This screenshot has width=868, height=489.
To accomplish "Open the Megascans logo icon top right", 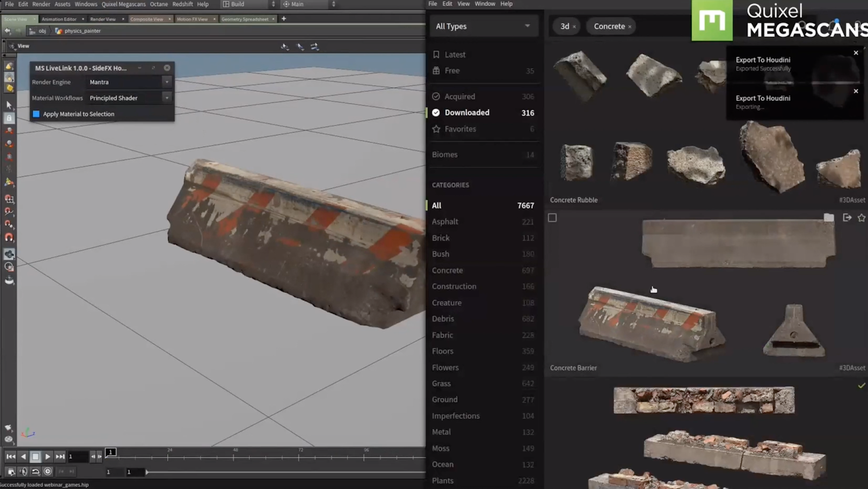I will coord(713,21).
